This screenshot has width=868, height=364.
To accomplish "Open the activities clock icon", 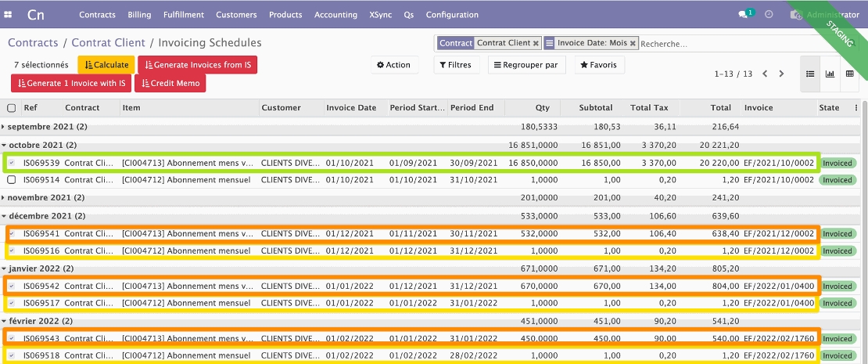I will click(769, 15).
